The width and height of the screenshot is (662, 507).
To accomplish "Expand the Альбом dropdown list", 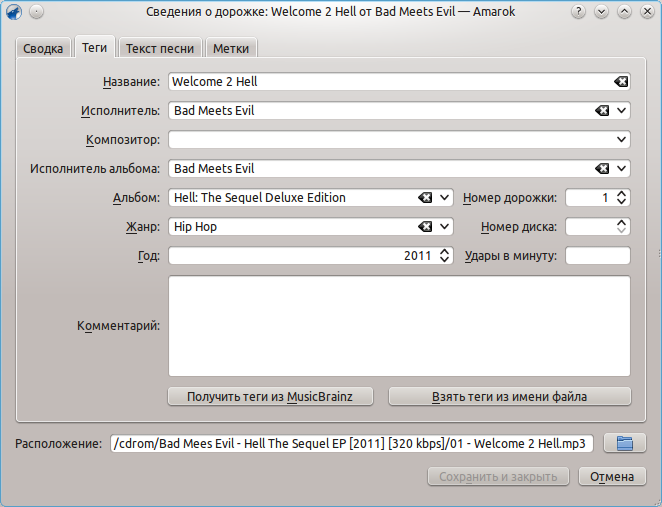I will click(x=444, y=198).
